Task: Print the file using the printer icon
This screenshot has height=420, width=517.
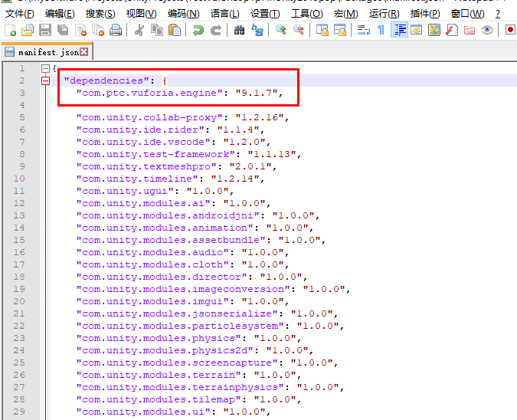Action: 116,31
